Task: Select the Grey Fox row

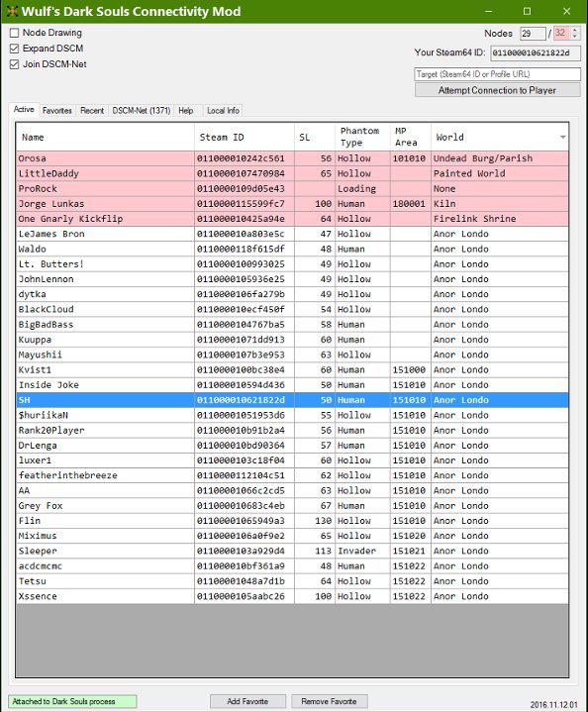Action: click(x=292, y=505)
